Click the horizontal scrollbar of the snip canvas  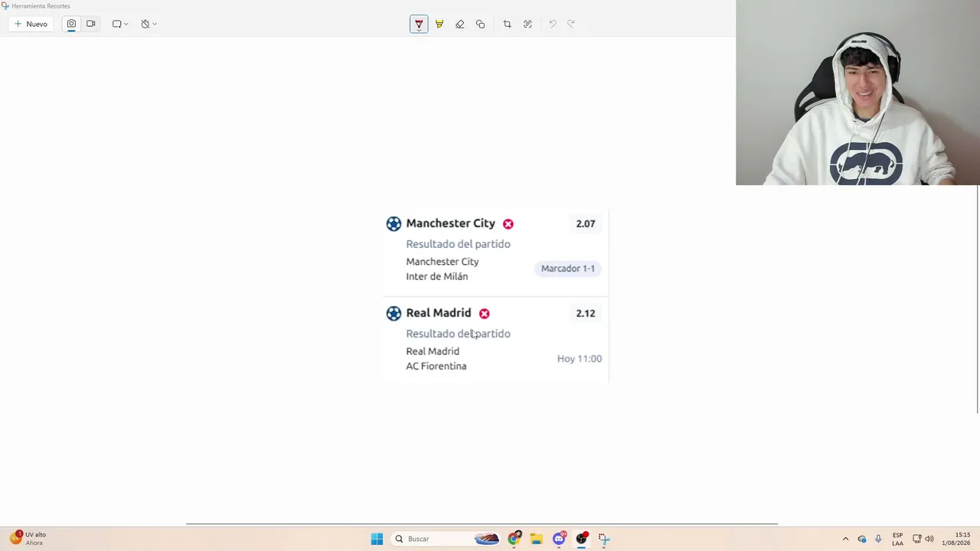tap(482, 524)
